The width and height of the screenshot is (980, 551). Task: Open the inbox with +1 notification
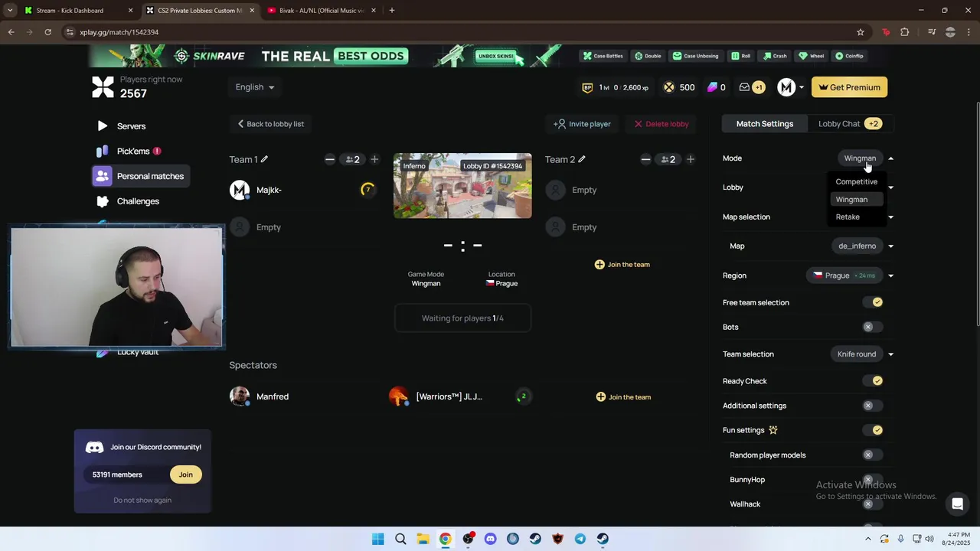[751, 87]
